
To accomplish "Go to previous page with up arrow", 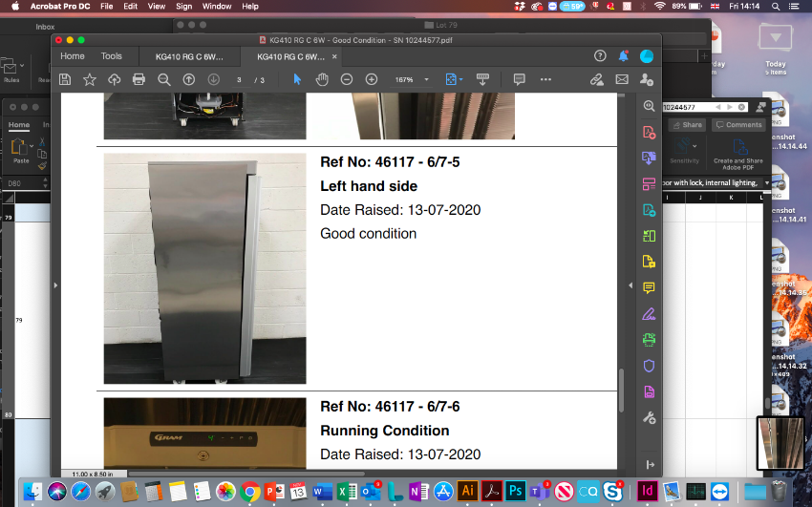I will tap(189, 79).
